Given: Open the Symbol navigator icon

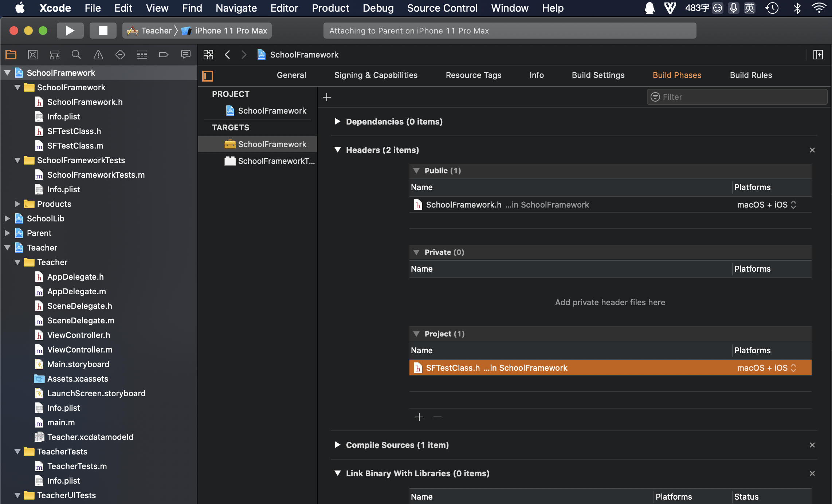Looking at the screenshot, I should (55, 55).
